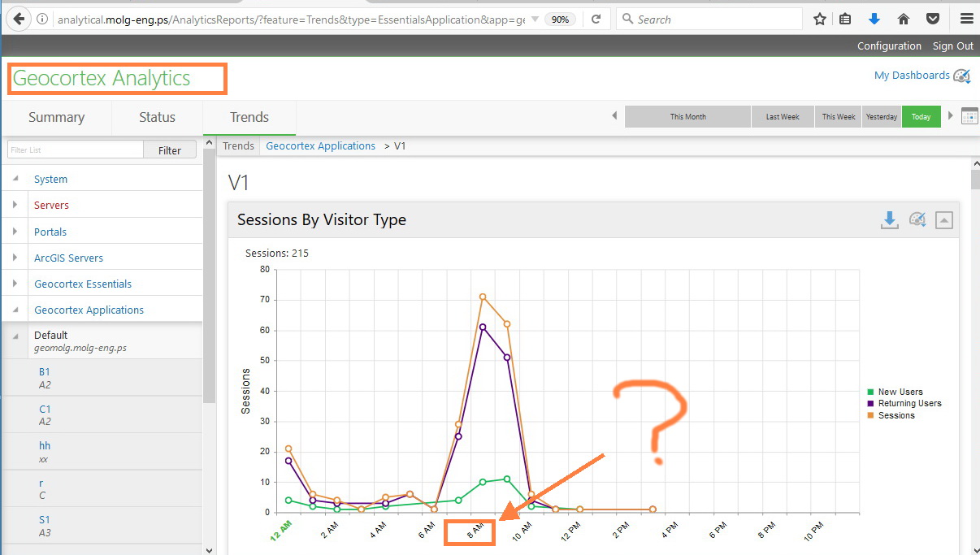Select the S1 application item

(102, 525)
